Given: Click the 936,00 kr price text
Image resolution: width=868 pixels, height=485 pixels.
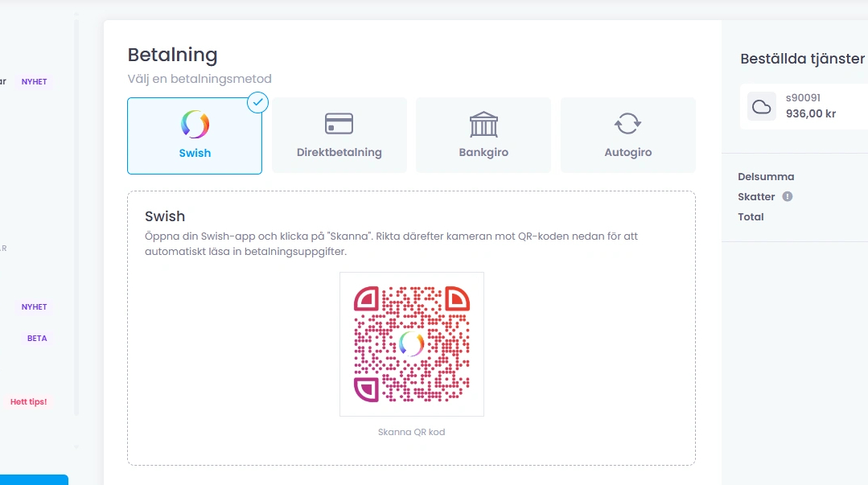Looking at the screenshot, I should (810, 113).
